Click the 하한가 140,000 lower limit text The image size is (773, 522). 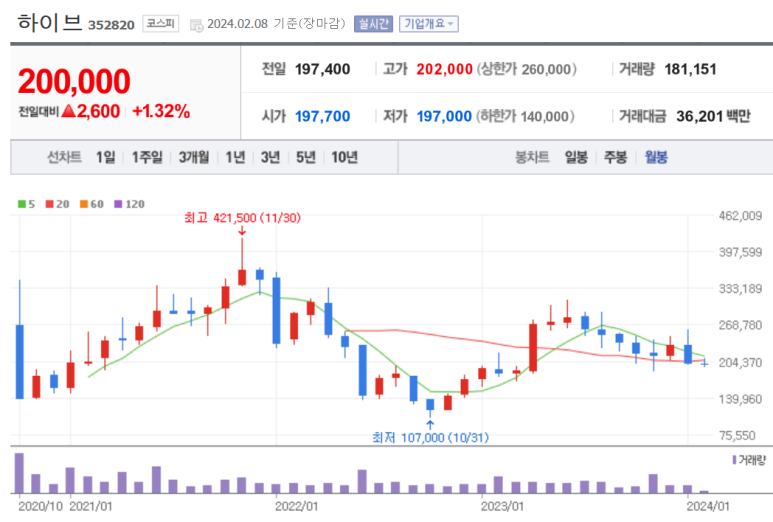tap(525, 117)
